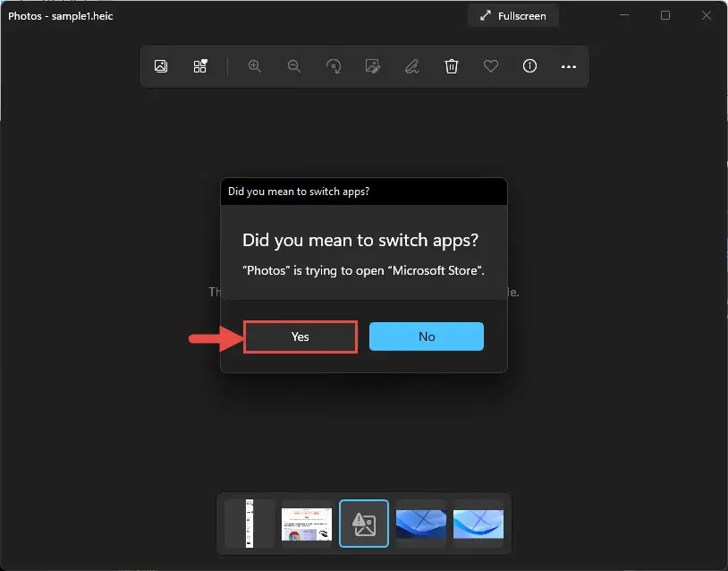Zoom in on the photo
Screen dimensions: 728x571
pos(254,66)
